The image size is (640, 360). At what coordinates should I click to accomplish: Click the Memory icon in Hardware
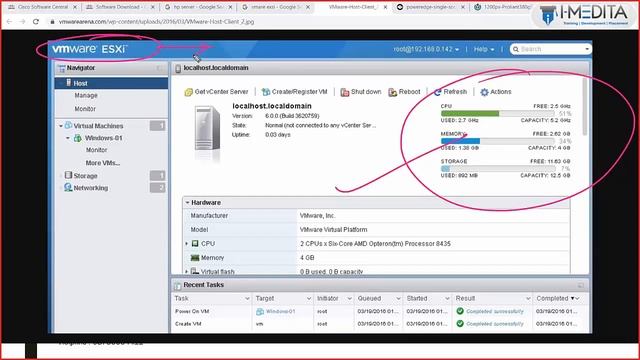[x=195, y=258]
